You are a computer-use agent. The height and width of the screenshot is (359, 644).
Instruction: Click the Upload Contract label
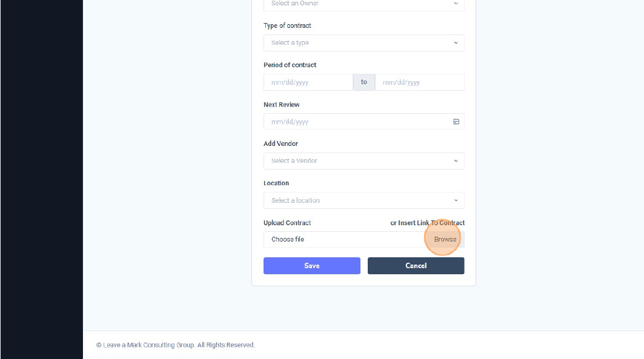coord(287,222)
